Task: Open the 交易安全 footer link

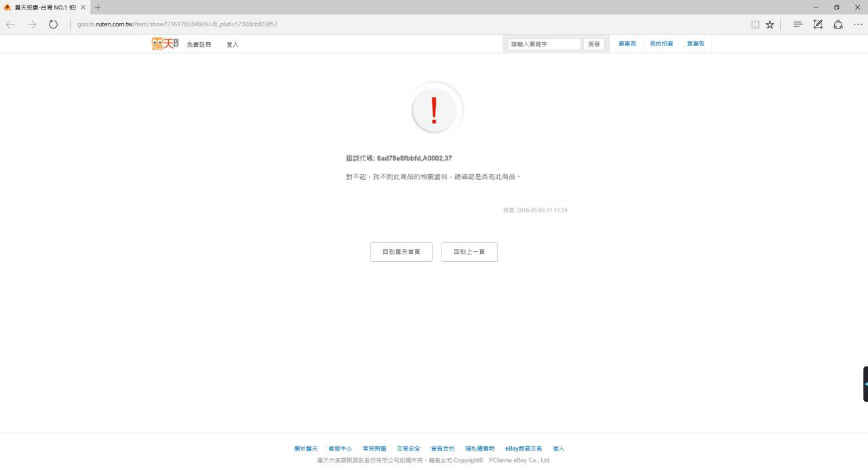Action: (408, 449)
